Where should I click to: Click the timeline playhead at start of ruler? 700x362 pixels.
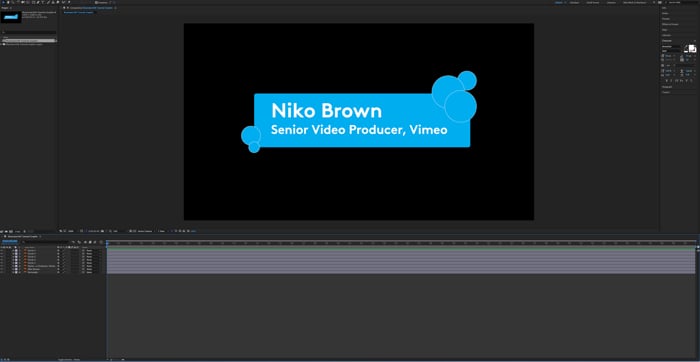pyautogui.click(x=107, y=243)
